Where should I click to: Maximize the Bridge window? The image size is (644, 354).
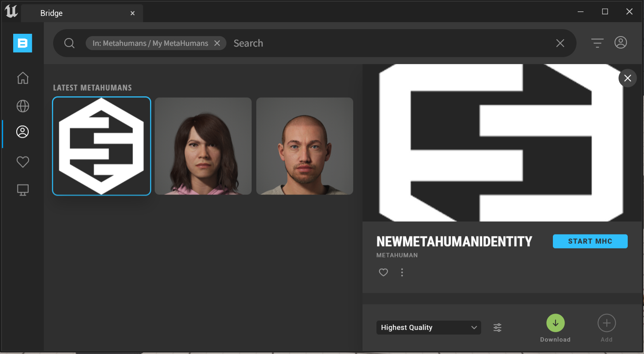pos(605,12)
